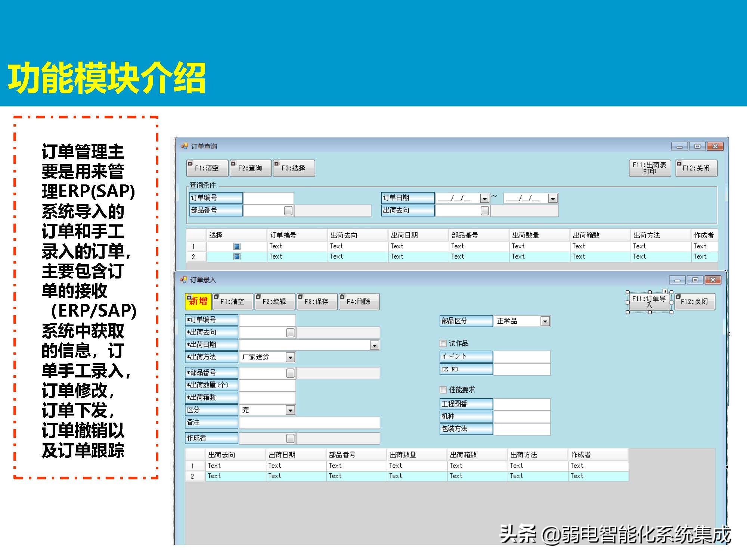Click 订单录入 window title icon
This screenshot has height=560, width=747.
tap(183, 280)
